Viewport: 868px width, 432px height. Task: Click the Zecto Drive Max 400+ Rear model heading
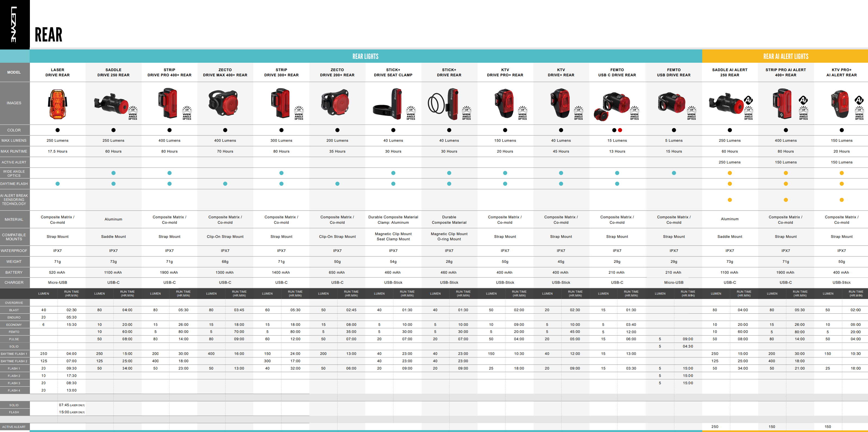(x=225, y=72)
